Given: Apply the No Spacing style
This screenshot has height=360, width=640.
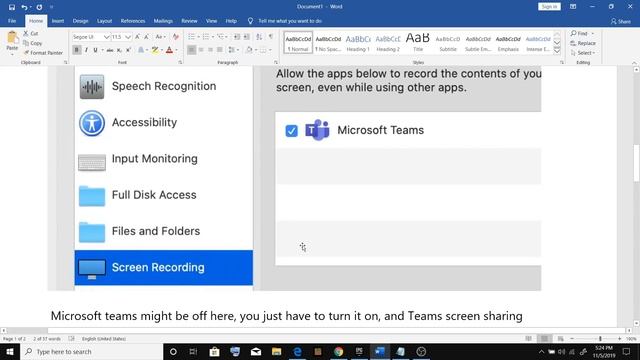Looking at the screenshot, I should [328, 42].
